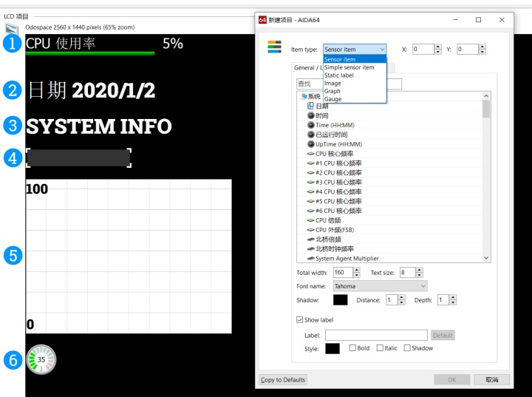Viewport: 532px width, 397px height.
Task: Select the gauge showing 35 on LCD preview
Action: coord(41,359)
